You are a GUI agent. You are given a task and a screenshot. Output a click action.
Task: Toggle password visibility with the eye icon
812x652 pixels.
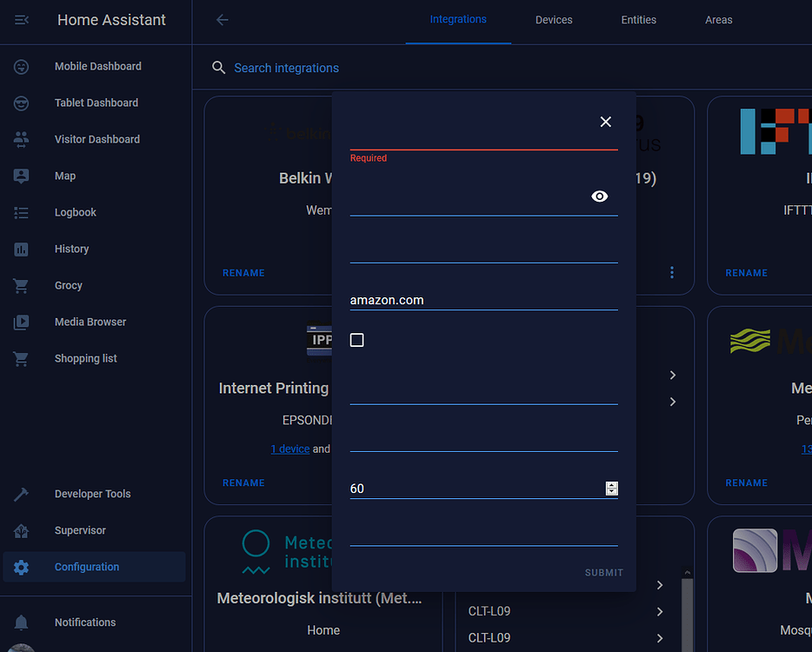pos(600,196)
